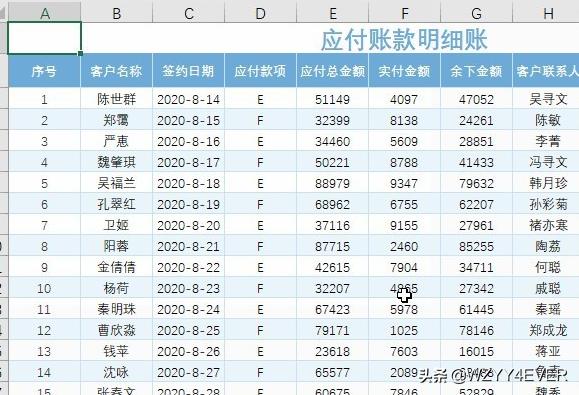Select paid amount cell 5609

pyautogui.click(x=404, y=141)
